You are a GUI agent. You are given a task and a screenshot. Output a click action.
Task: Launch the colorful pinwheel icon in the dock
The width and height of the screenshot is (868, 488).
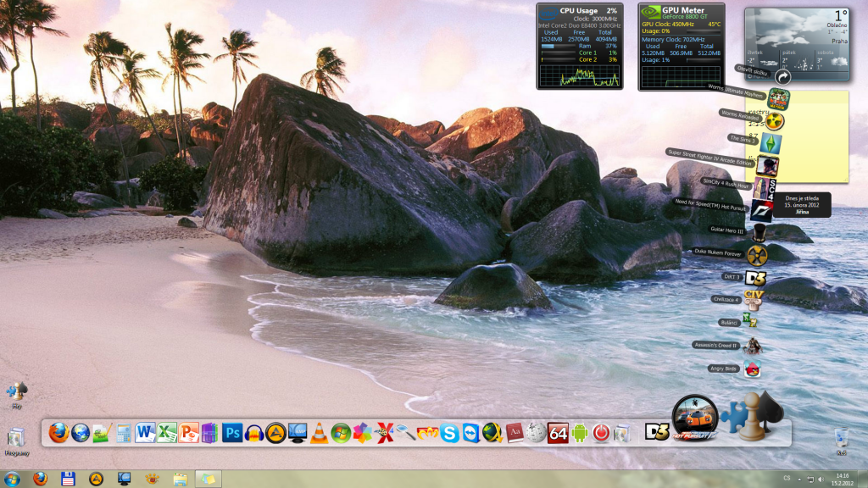pos(363,433)
